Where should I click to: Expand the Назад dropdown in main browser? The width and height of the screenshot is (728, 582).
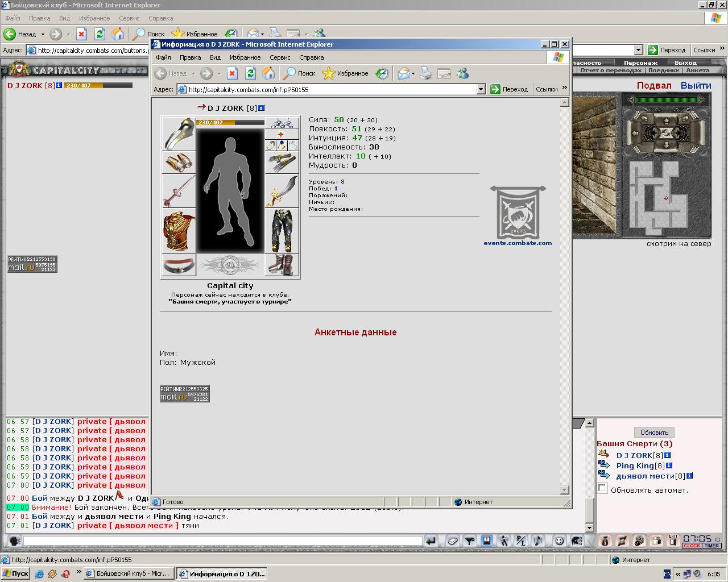tap(43, 34)
